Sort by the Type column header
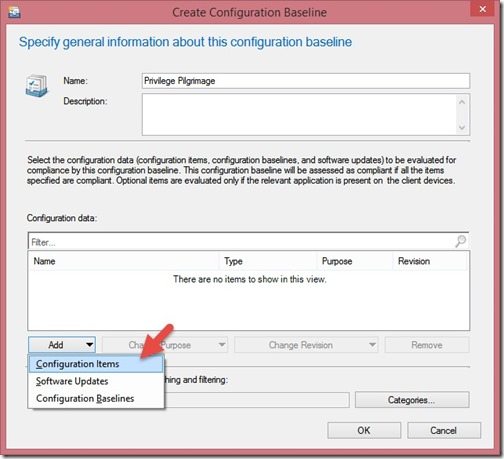Image resolution: width=504 pixels, height=459 pixels. point(268,261)
